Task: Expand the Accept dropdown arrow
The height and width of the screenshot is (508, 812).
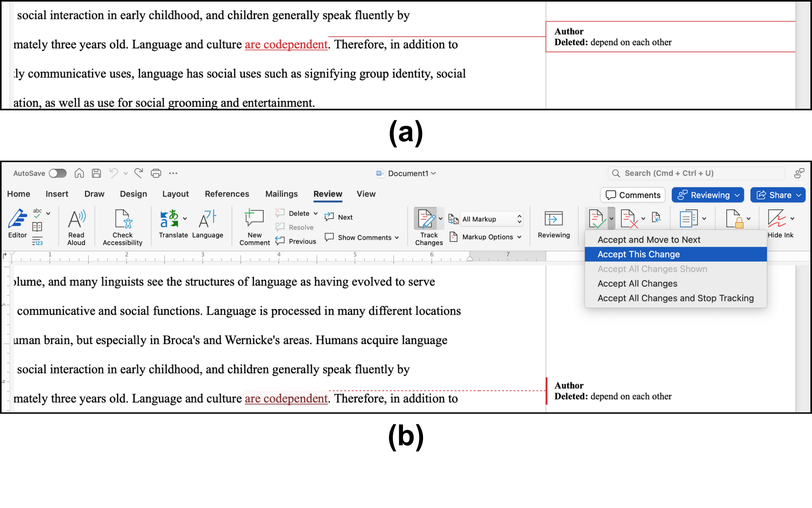Action: [611, 218]
